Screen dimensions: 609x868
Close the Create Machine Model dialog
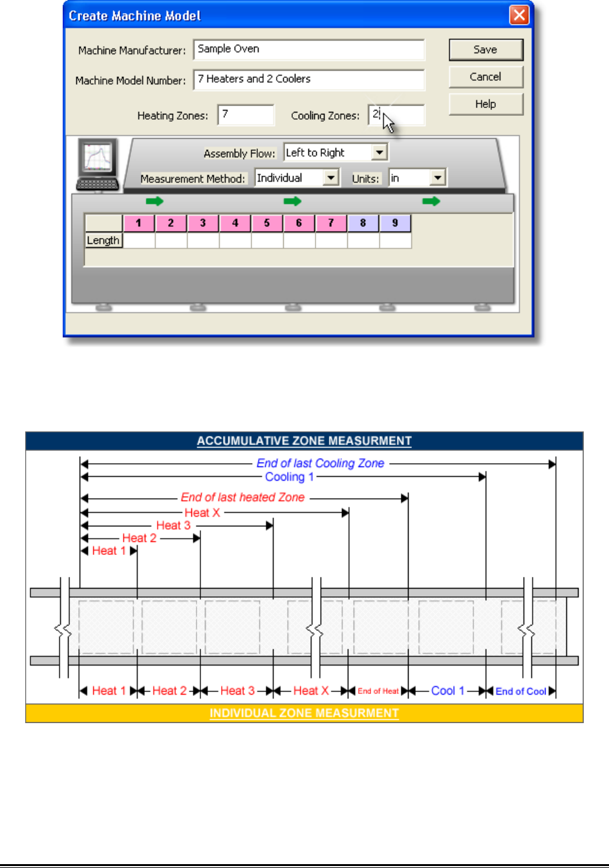[x=519, y=15]
